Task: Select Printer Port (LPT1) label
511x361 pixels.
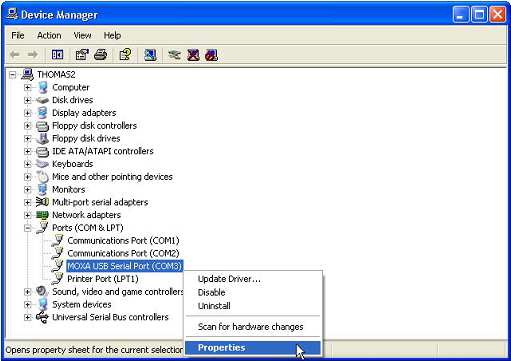Action: (x=103, y=279)
